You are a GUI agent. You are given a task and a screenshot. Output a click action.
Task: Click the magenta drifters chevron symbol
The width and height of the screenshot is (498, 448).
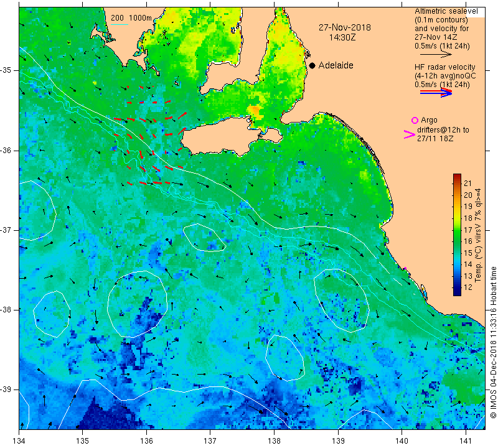(x=410, y=134)
